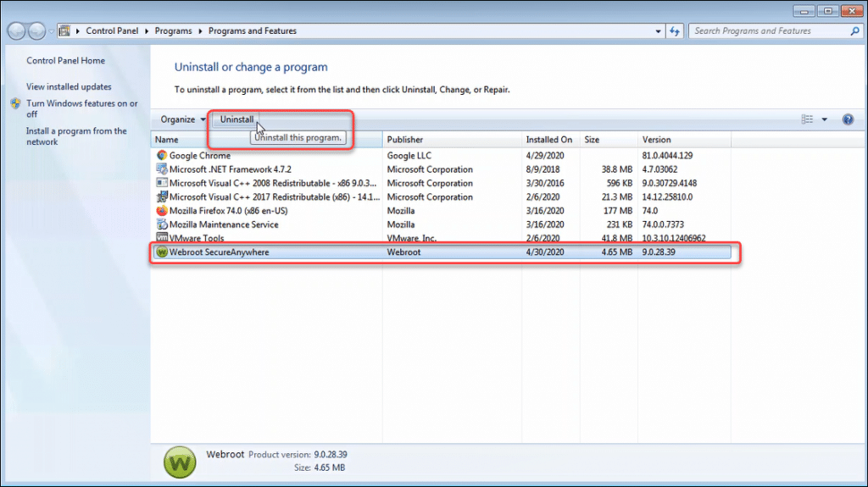Click the refresh button beside address bar
The image size is (868, 487).
(674, 31)
